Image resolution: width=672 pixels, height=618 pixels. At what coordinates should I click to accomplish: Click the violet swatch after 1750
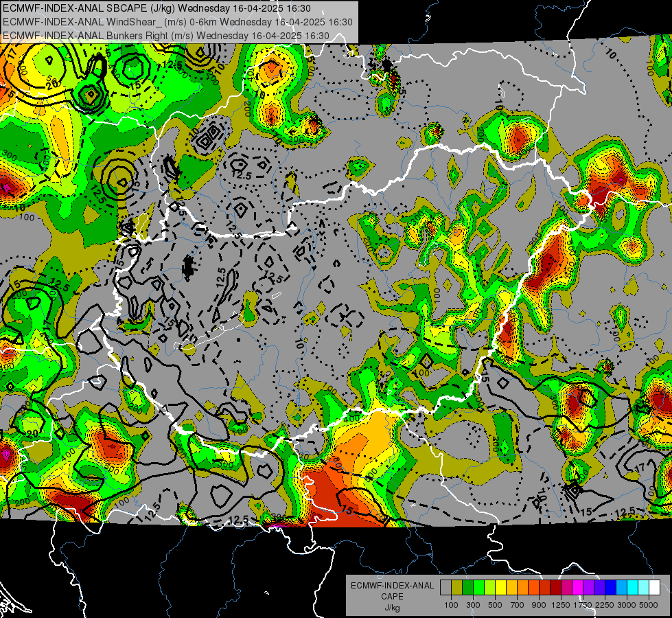[589, 588]
